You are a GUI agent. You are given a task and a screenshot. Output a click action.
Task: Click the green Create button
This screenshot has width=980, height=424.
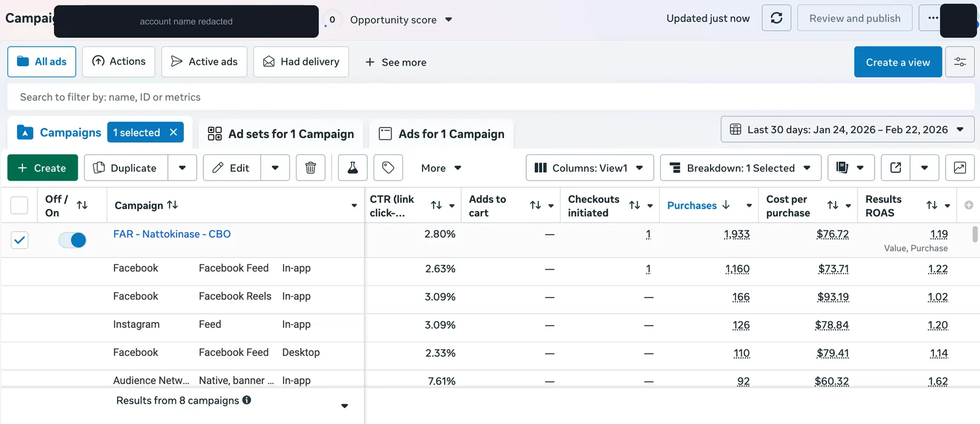(x=42, y=168)
